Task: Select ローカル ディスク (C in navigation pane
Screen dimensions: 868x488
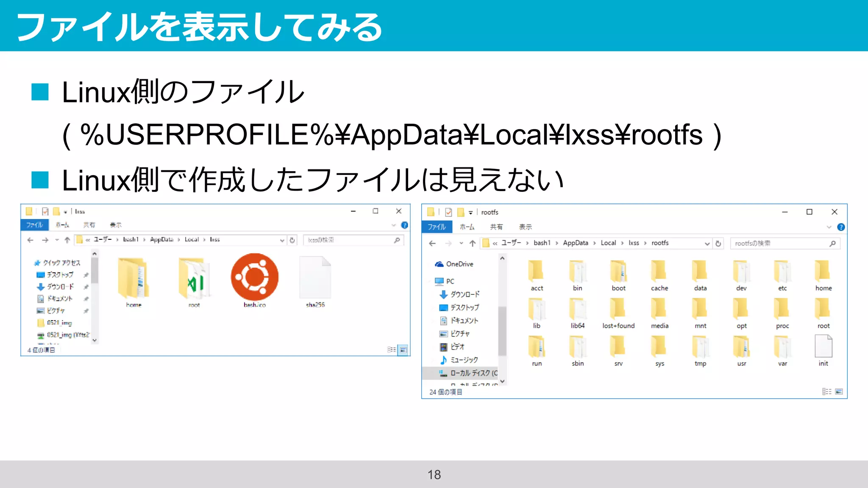Action: pyautogui.click(x=468, y=373)
